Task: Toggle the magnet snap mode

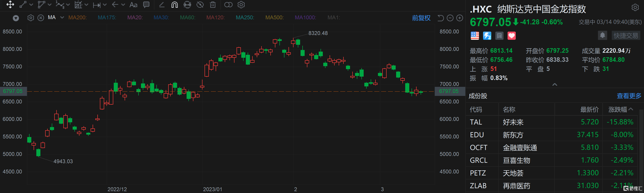Action: pos(175,5)
